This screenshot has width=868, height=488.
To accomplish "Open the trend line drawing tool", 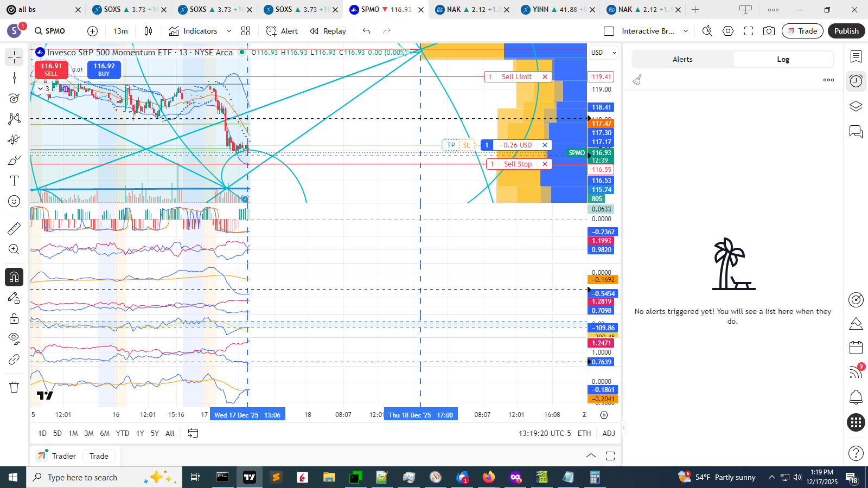I will point(14,78).
